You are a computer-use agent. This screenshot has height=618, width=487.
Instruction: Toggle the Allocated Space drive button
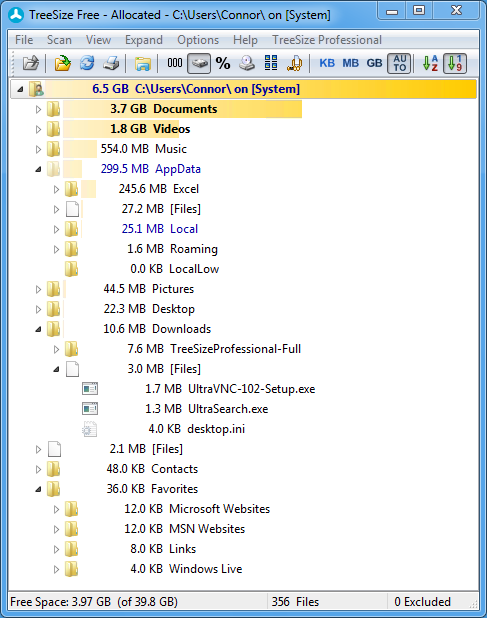tap(199, 63)
